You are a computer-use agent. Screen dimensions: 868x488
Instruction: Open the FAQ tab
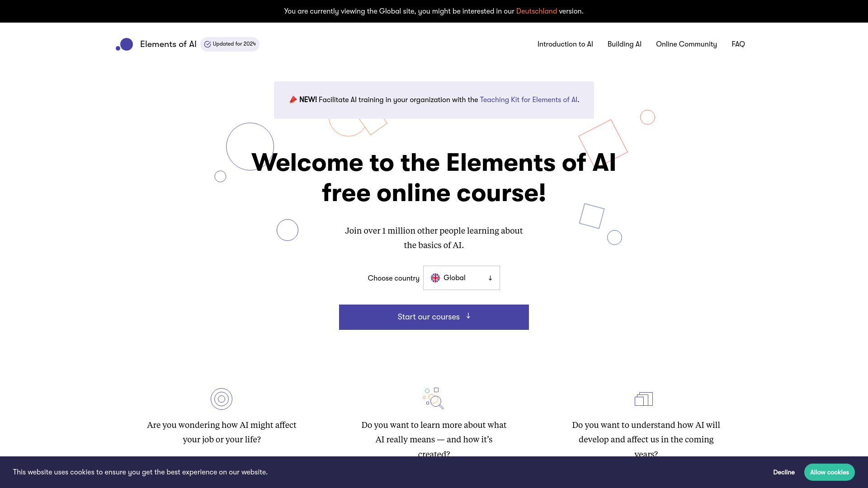738,44
